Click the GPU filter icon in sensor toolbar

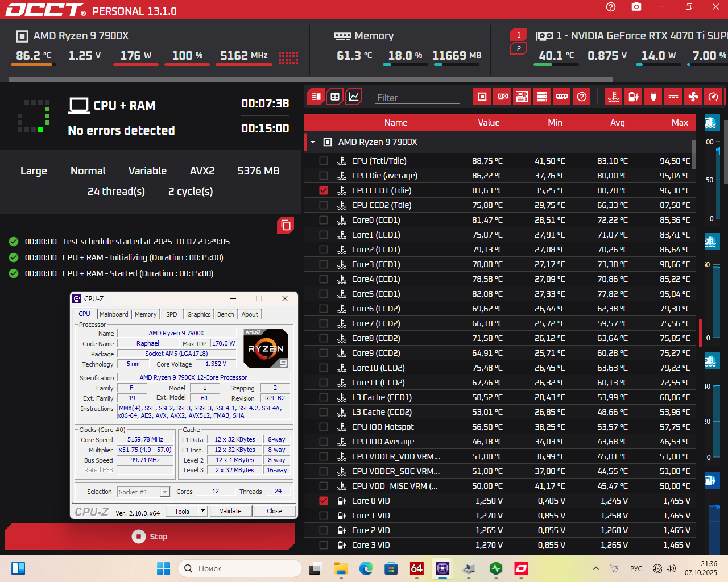point(502,97)
